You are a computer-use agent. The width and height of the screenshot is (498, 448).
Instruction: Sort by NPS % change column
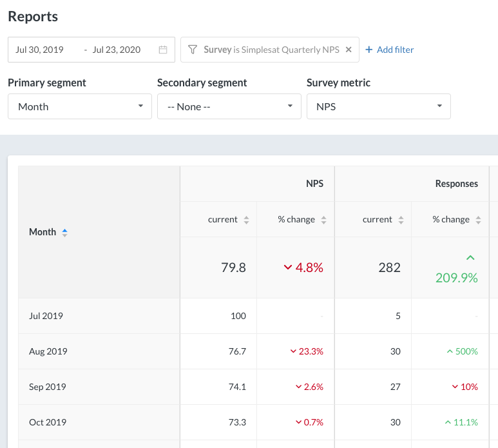coord(323,220)
